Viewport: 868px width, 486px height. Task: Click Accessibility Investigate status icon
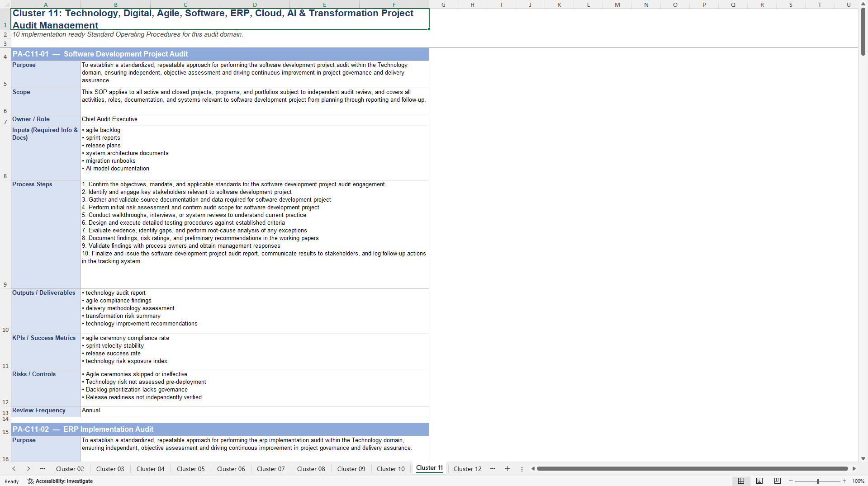tap(60, 481)
